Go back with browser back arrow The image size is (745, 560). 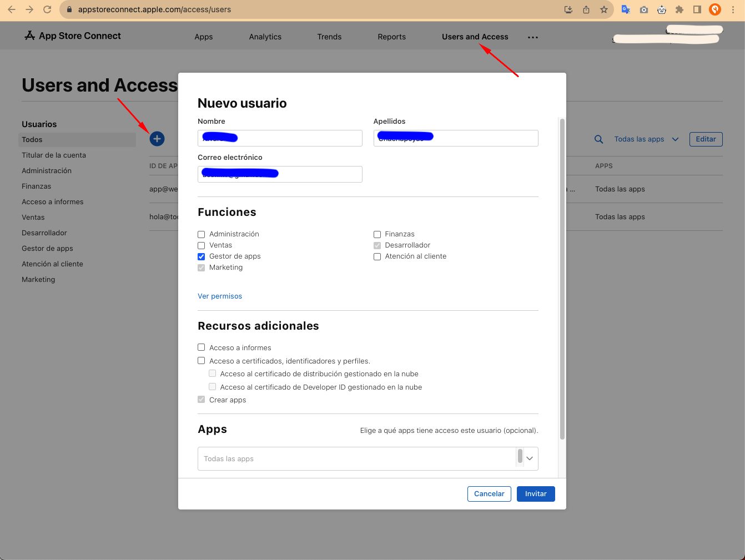tap(12, 9)
